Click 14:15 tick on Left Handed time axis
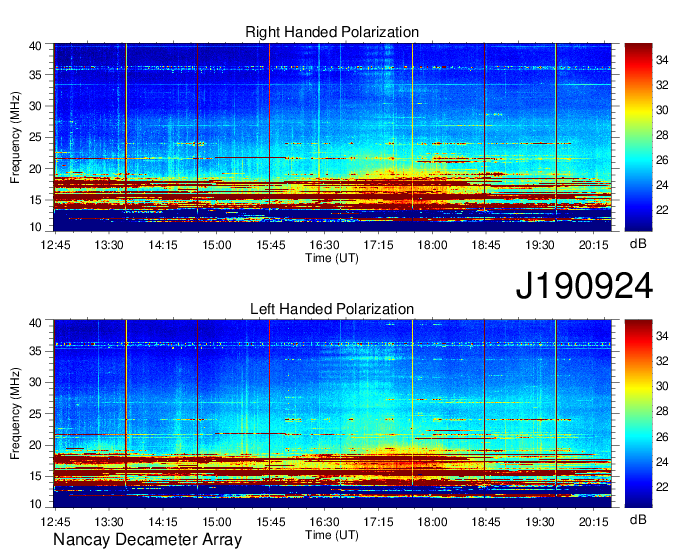This screenshot has height=552, width=680. [x=163, y=522]
